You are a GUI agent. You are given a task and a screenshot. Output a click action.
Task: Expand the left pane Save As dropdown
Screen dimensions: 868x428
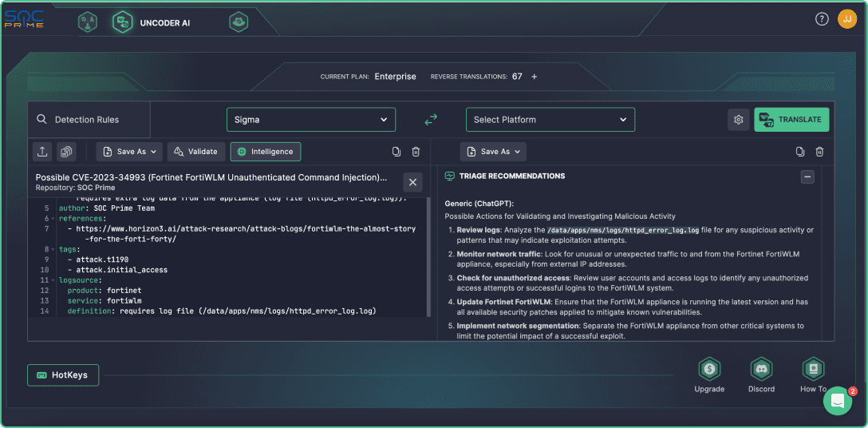(x=129, y=152)
